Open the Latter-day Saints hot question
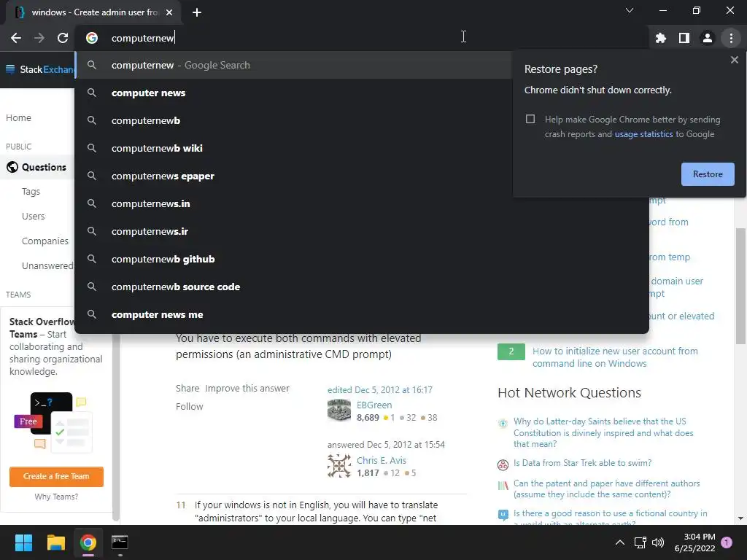This screenshot has height=560, width=747. coord(603,433)
